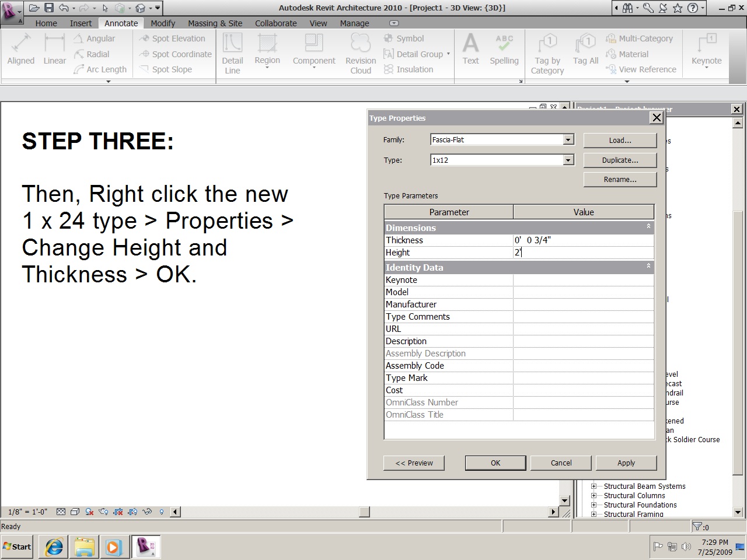
Task: Click the Undo arrow icon
Action: (x=64, y=8)
